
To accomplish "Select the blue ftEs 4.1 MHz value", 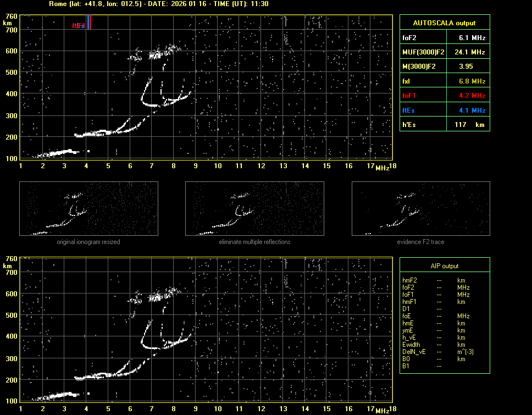I will point(472,110).
